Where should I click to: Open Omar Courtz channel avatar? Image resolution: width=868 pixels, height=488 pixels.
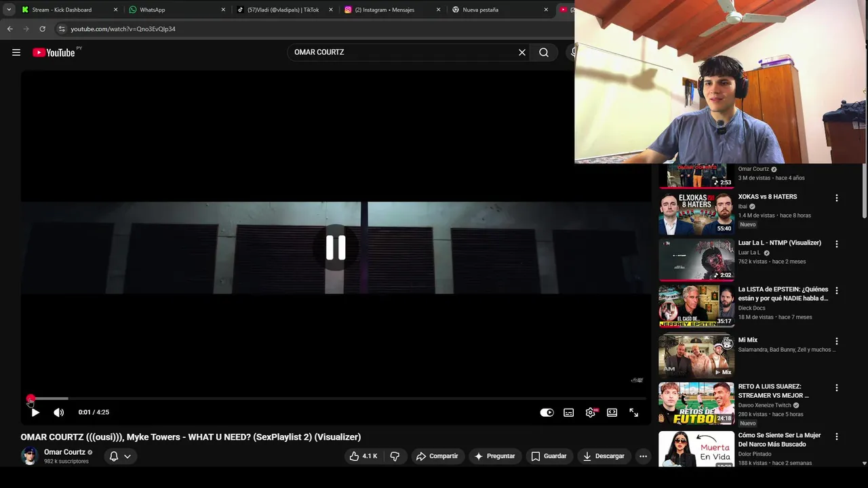tap(29, 456)
